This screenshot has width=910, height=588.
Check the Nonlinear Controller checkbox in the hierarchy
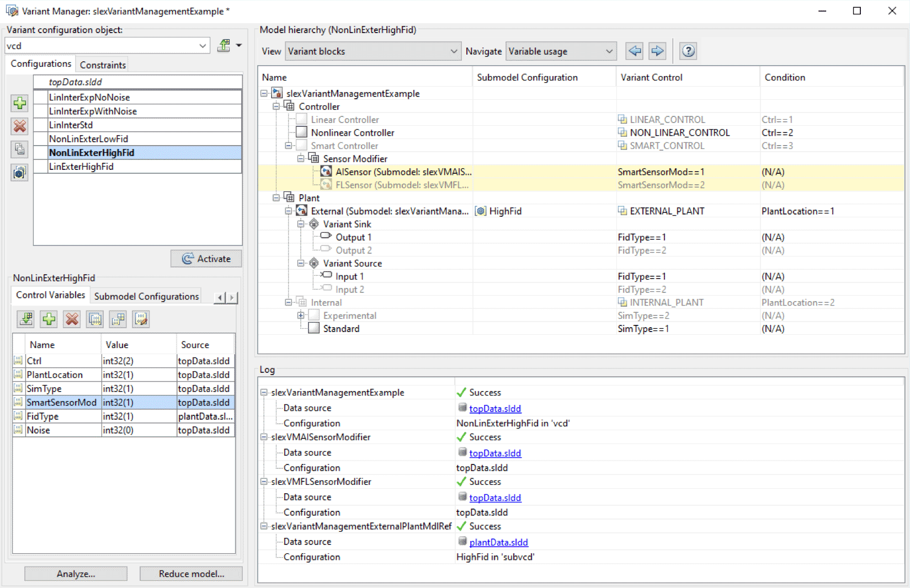coord(301,132)
